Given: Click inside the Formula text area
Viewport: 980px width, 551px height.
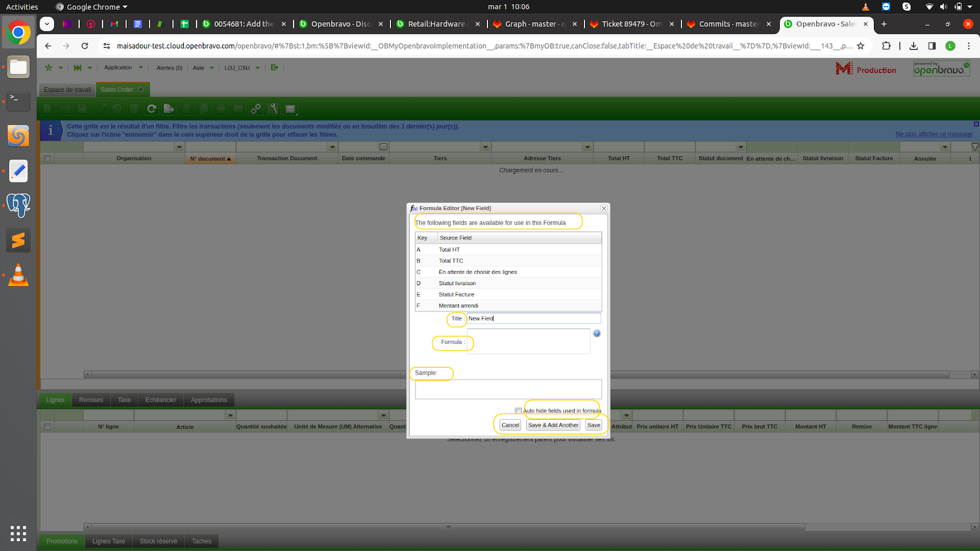Looking at the screenshot, I should pyautogui.click(x=528, y=341).
